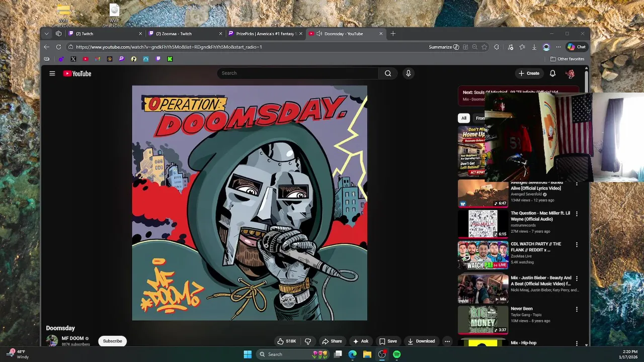
Task: Select the All filter chip
Action: click(464, 118)
